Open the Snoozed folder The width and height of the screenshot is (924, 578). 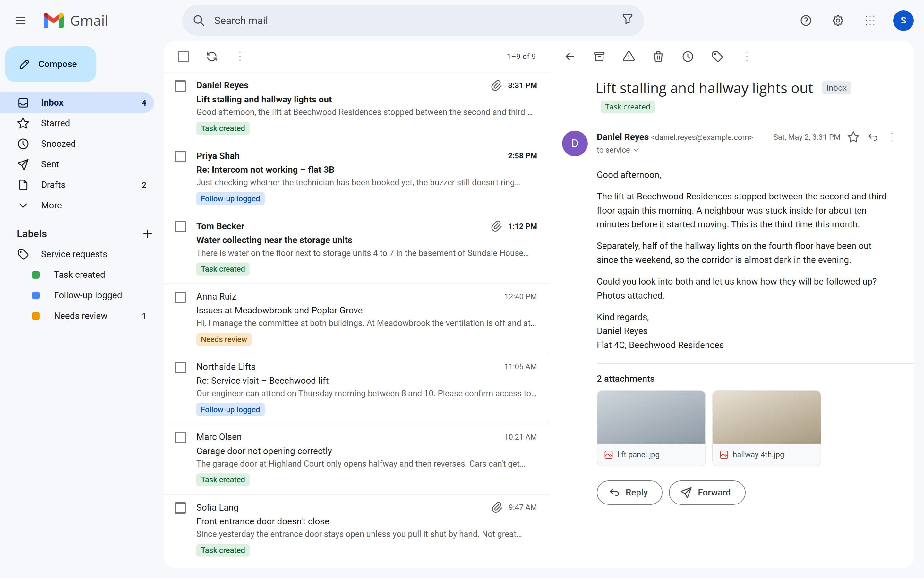click(x=77, y=144)
